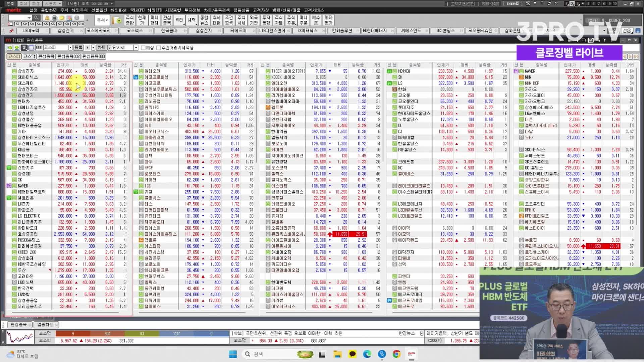This screenshot has width=644, height=362.
Task: Switch to the 관심종목002 tab
Action: tap(68, 56)
